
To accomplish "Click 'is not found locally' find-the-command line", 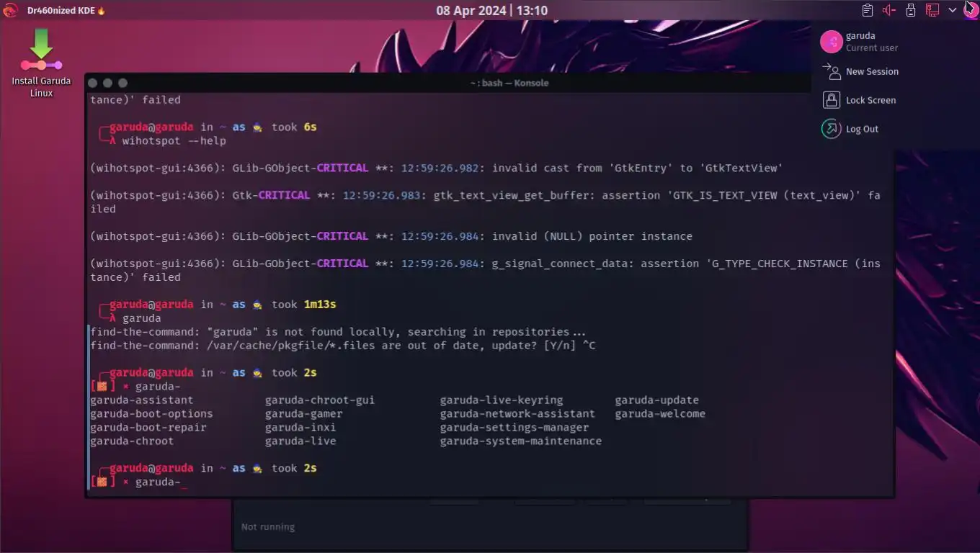I will [338, 333].
